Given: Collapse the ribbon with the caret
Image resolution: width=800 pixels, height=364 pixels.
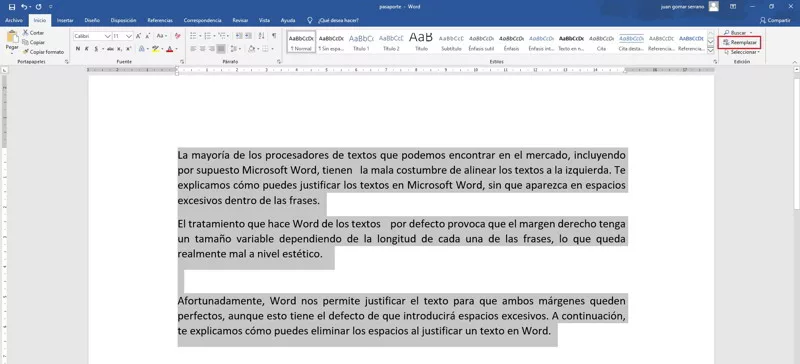Looking at the screenshot, I should pos(794,62).
